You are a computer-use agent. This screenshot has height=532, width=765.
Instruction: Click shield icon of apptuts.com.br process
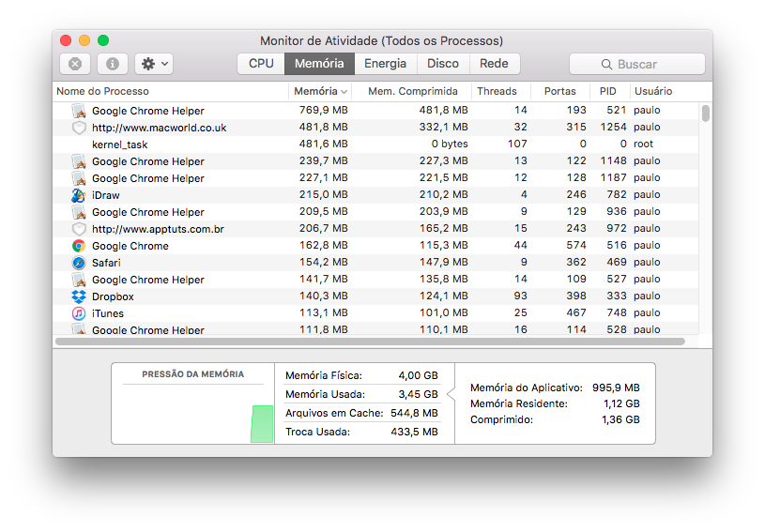tap(79, 229)
